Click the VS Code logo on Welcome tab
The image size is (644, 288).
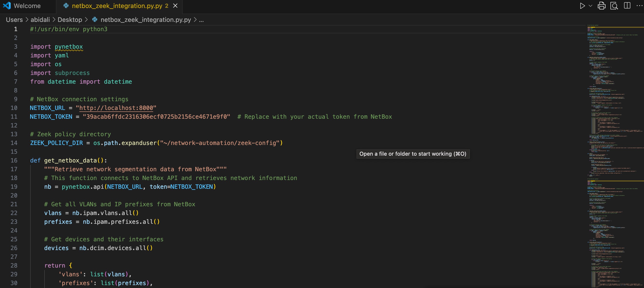pos(7,6)
